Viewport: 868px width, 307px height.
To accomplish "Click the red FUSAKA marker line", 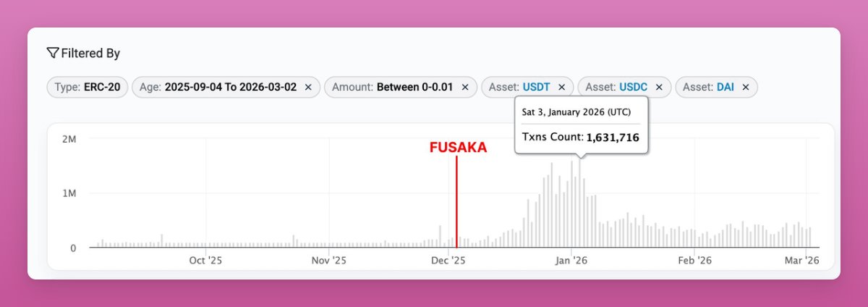I will [x=456, y=203].
